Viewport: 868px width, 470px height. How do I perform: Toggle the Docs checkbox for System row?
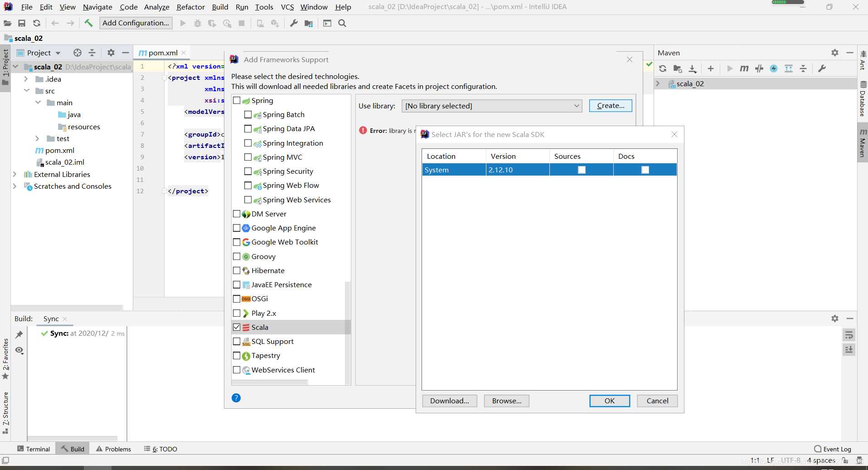(x=645, y=170)
